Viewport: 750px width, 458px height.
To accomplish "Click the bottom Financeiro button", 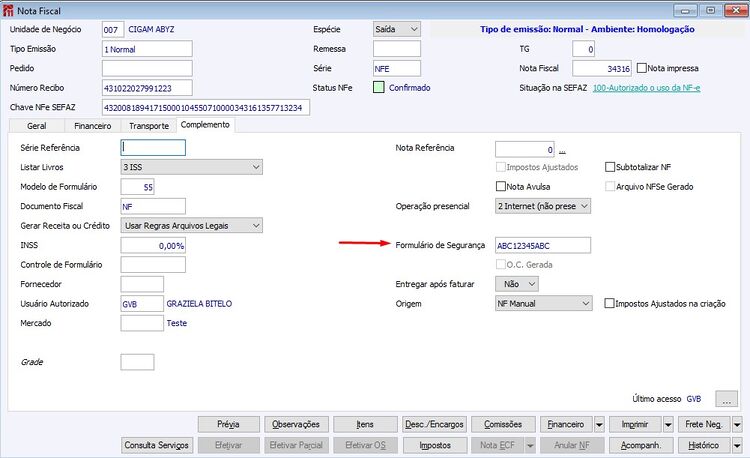I will click(566, 425).
